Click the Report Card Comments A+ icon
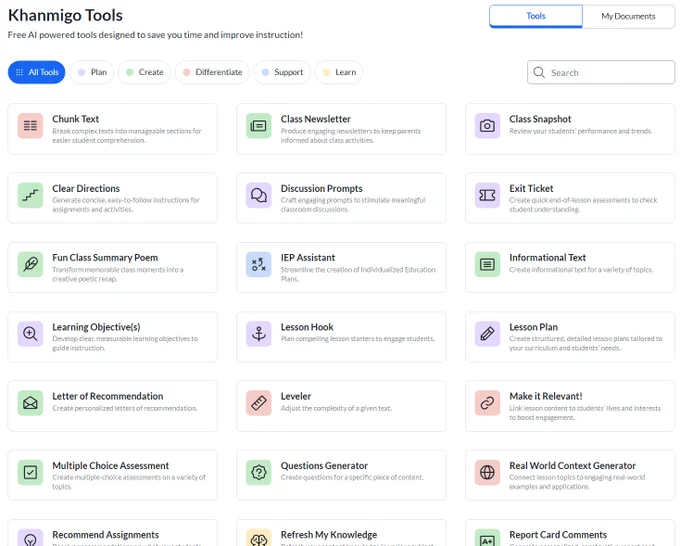 point(487,538)
